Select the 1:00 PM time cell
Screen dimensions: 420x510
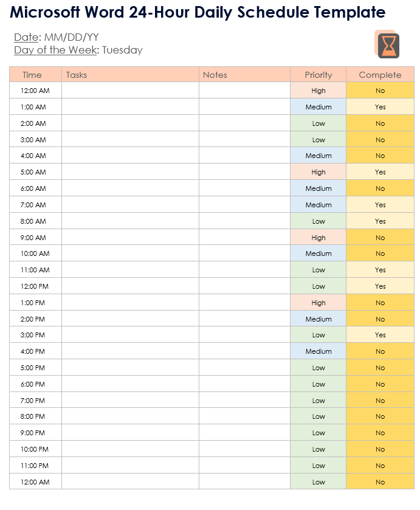(x=33, y=303)
